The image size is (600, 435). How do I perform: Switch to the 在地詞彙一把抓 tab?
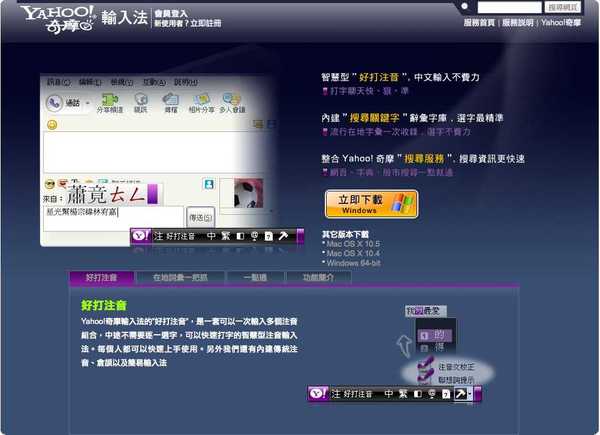point(180,278)
